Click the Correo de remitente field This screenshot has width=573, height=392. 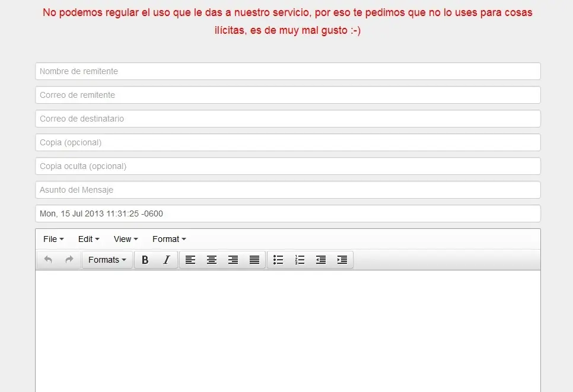coord(288,95)
